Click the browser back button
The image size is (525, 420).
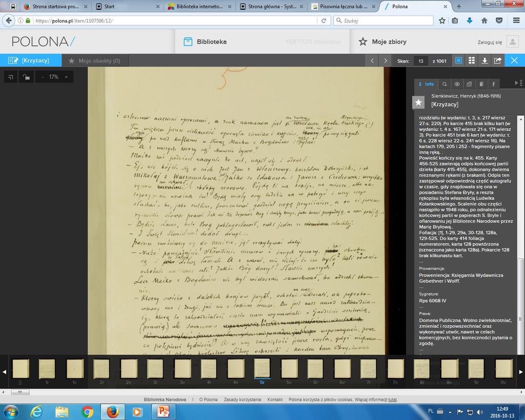tap(8, 21)
